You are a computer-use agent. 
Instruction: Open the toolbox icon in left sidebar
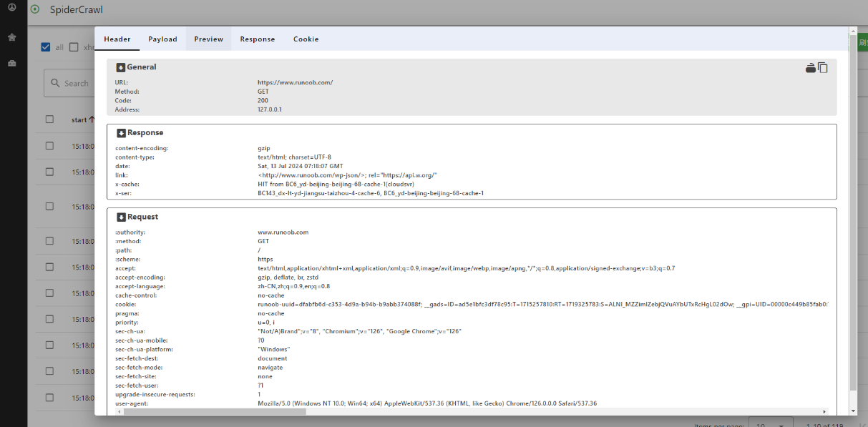click(x=11, y=64)
